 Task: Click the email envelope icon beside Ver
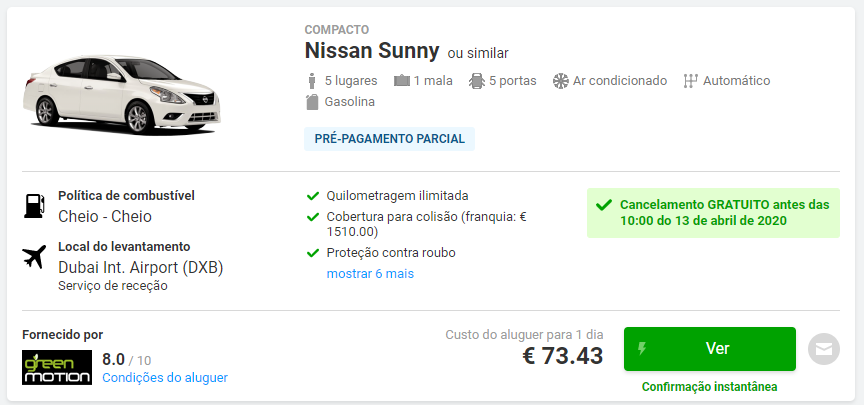[x=824, y=349]
